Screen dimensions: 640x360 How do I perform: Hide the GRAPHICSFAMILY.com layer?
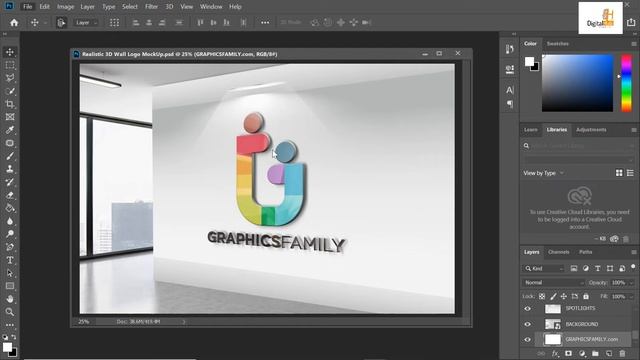click(527, 340)
